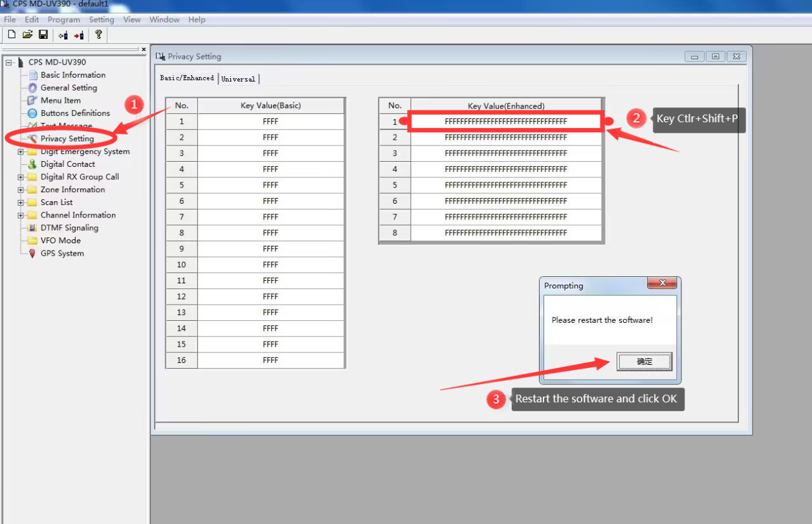
Task: Click the Write to radio toolbar icon
Action: pos(78,35)
